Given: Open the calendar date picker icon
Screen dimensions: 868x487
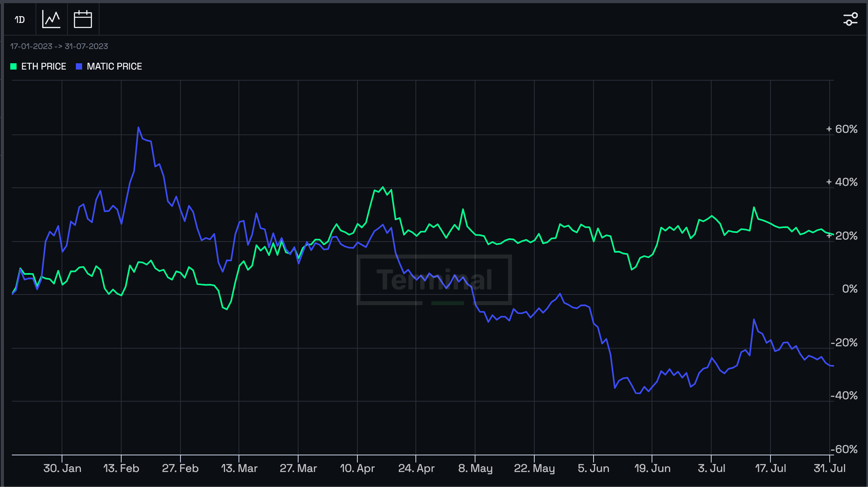Looking at the screenshot, I should (x=83, y=19).
